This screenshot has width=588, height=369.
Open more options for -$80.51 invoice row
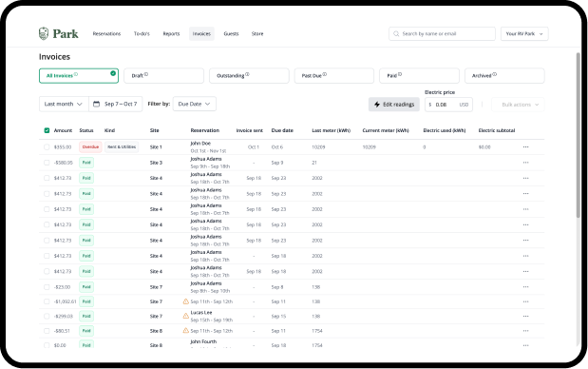525,331
